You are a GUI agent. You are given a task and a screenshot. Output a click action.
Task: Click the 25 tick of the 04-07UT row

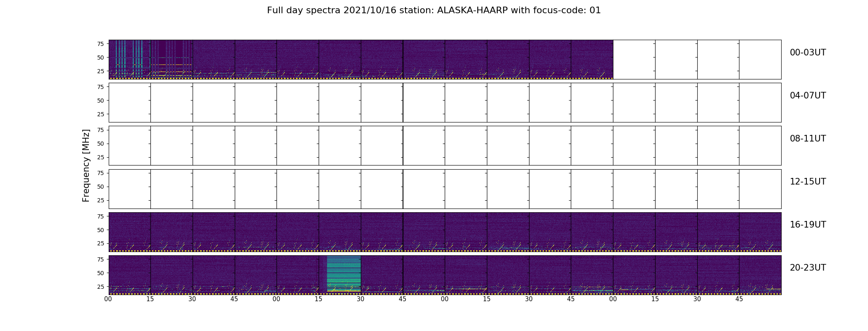click(100, 114)
